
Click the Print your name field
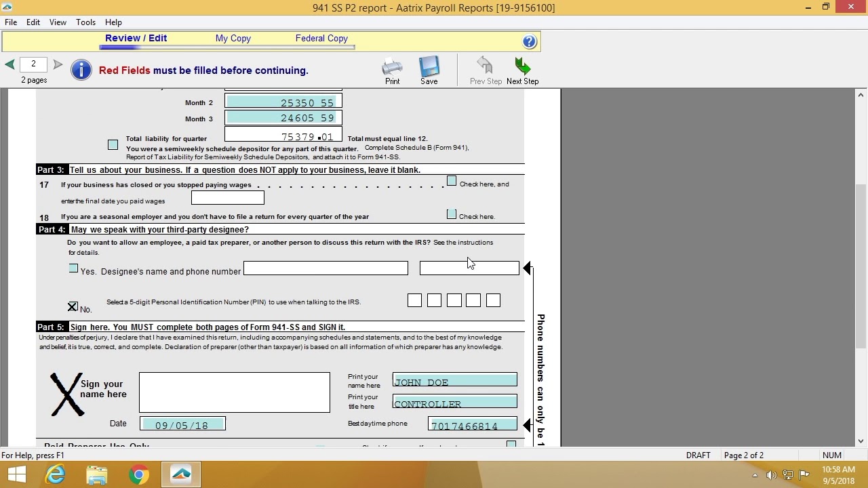tap(454, 380)
